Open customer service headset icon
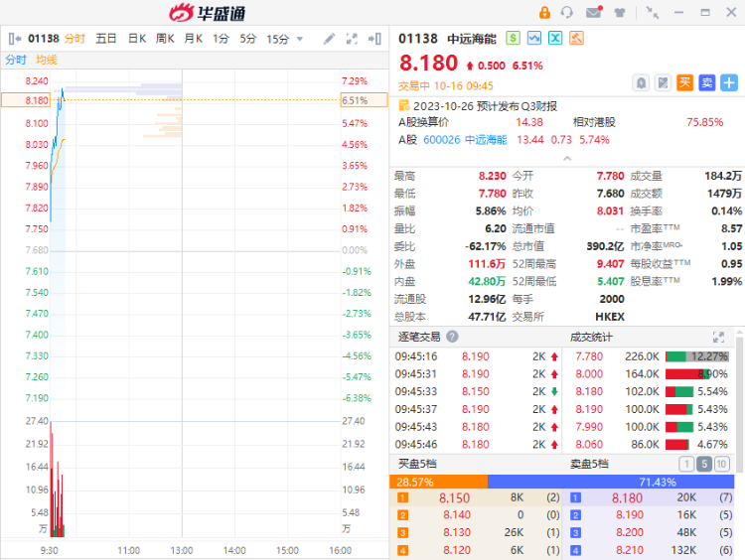This screenshot has height=560, width=745. click(567, 13)
